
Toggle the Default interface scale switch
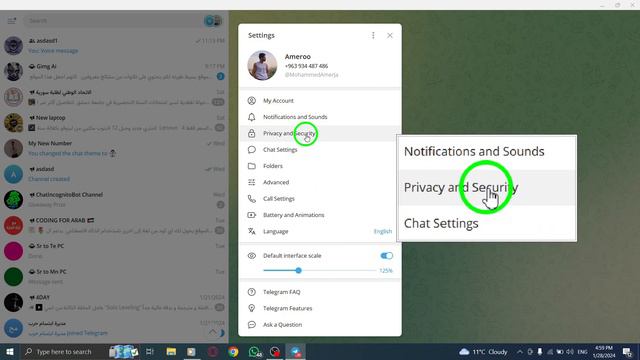pyautogui.click(x=386, y=256)
